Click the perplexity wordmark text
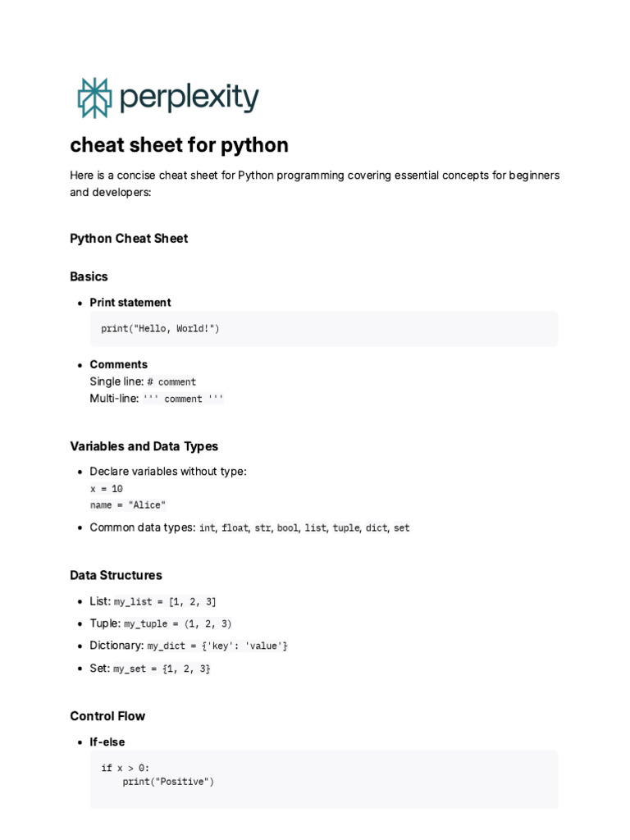The image size is (630, 840). coord(189,98)
